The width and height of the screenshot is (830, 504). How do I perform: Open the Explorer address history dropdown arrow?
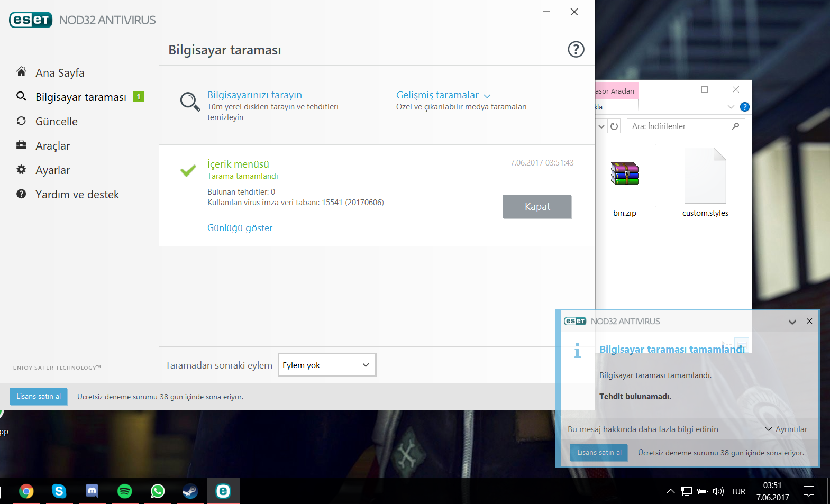(601, 126)
